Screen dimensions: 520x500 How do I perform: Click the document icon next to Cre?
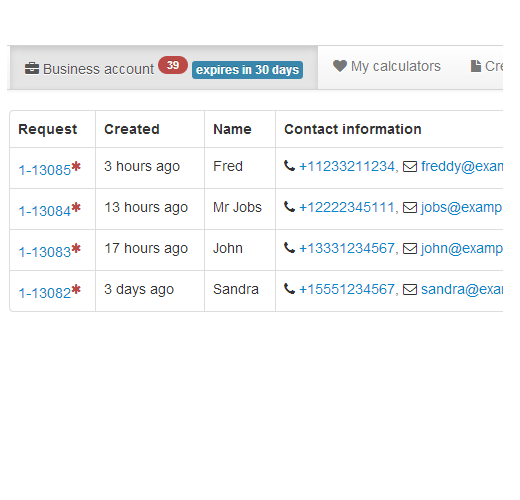[476, 66]
